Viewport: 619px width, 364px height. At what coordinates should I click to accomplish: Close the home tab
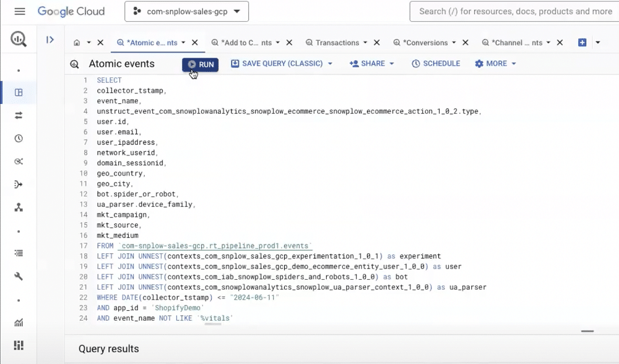point(100,43)
